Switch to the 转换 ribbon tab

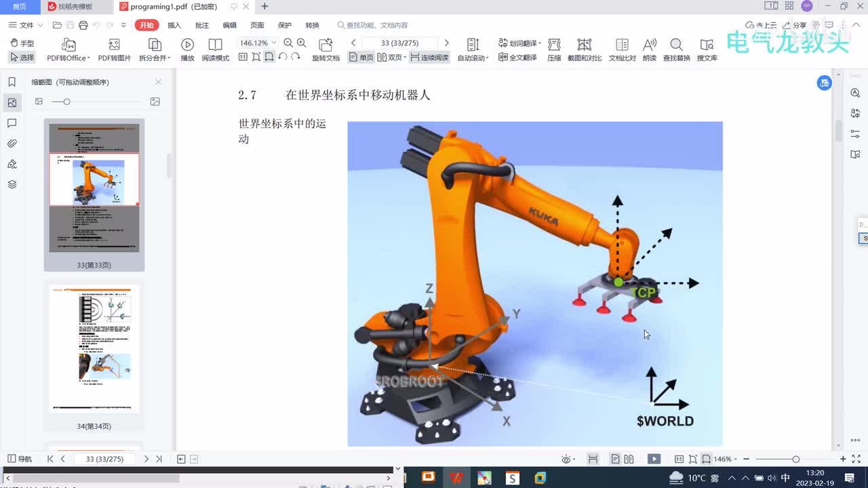(312, 25)
